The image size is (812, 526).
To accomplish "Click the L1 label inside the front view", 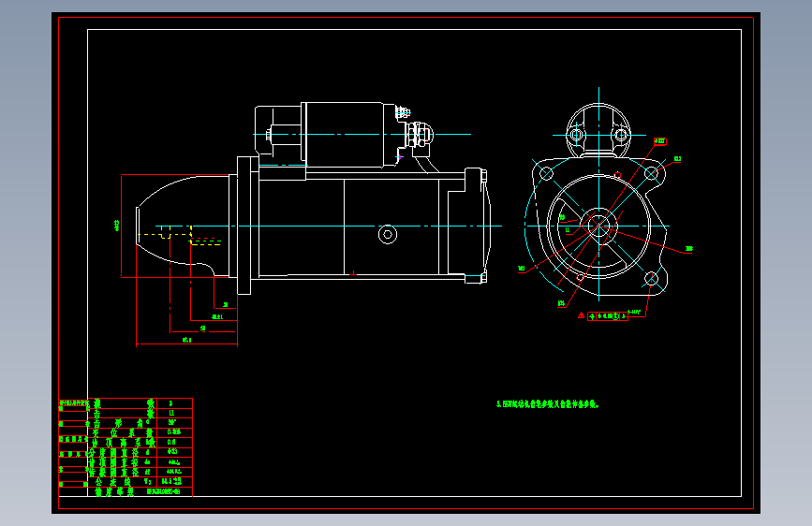I will click(567, 230).
